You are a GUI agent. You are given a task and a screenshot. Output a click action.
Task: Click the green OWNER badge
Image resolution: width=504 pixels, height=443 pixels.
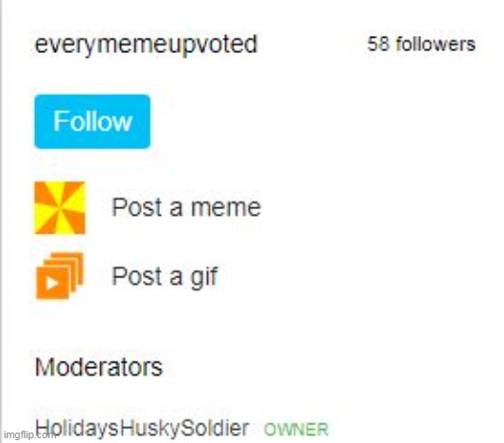pyautogui.click(x=296, y=430)
